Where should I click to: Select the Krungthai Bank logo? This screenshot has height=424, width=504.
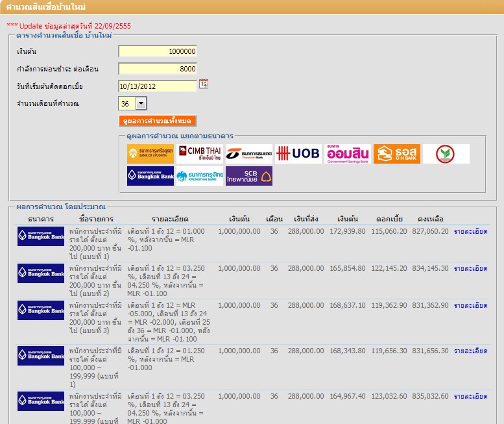tap(200, 176)
